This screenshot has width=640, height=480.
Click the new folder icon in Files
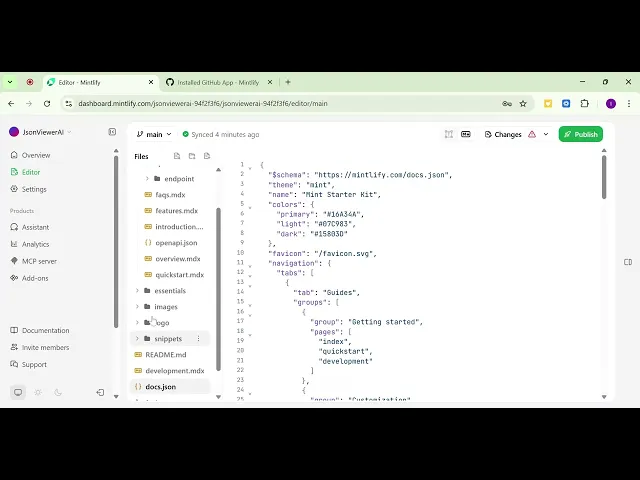[x=192, y=156]
